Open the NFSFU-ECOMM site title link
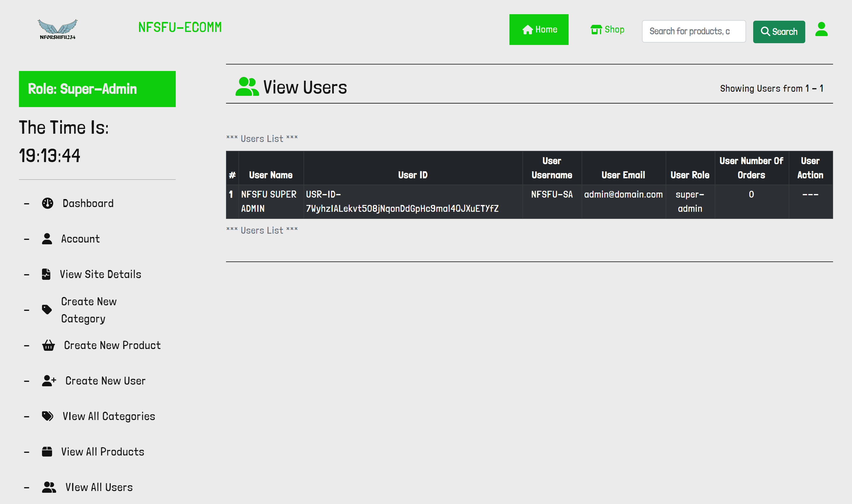This screenshot has height=504, width=852. point(180,27)
